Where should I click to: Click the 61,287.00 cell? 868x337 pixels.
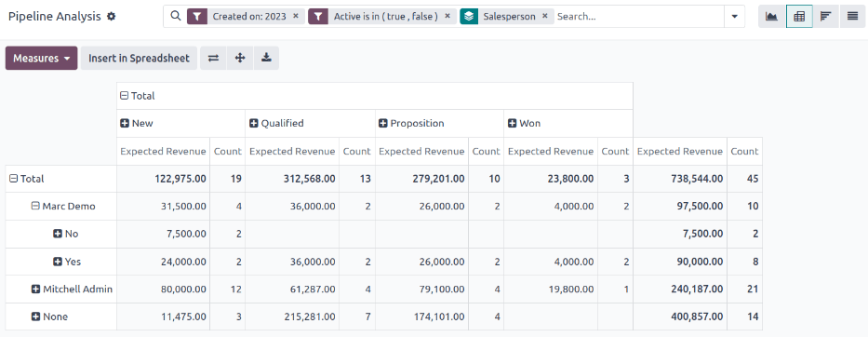[292, 290]
